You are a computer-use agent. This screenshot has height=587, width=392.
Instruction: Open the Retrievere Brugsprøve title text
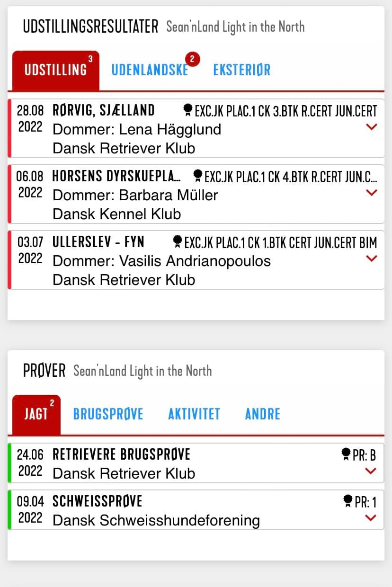tap(121, 454)
